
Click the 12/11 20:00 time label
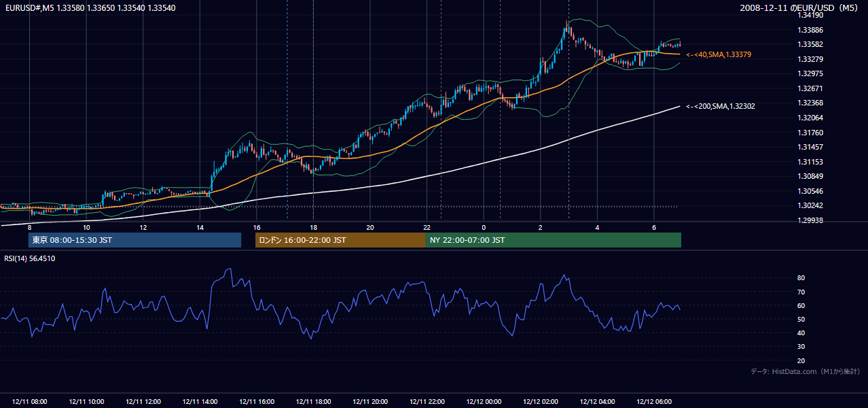tap(370, 402)
